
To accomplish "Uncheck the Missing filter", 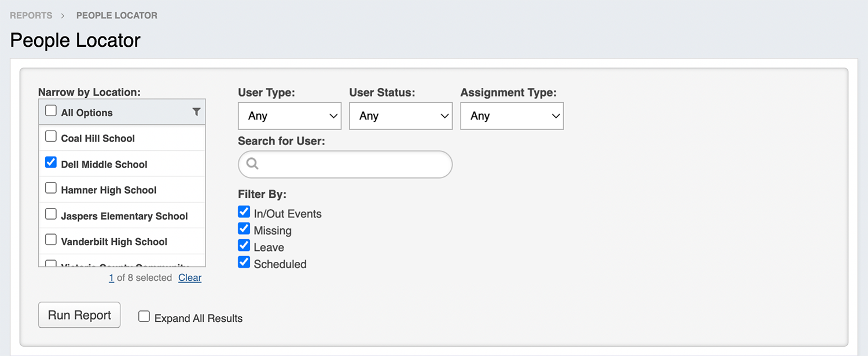I will point(244,229).
